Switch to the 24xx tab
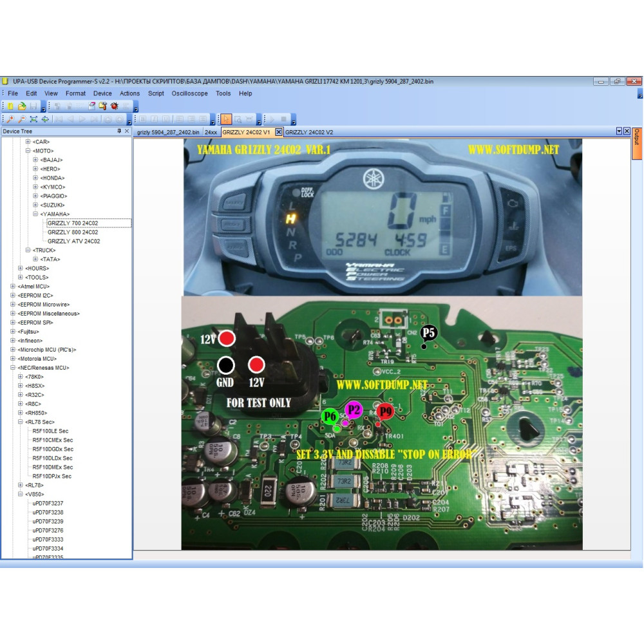Screen dimensions: 644x644 (x=211, y=132)
